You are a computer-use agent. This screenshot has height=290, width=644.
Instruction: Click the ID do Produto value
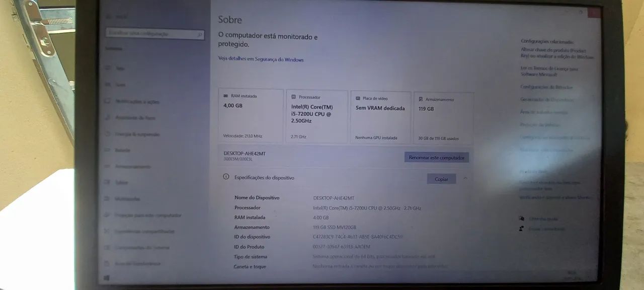tap(341, 247)
